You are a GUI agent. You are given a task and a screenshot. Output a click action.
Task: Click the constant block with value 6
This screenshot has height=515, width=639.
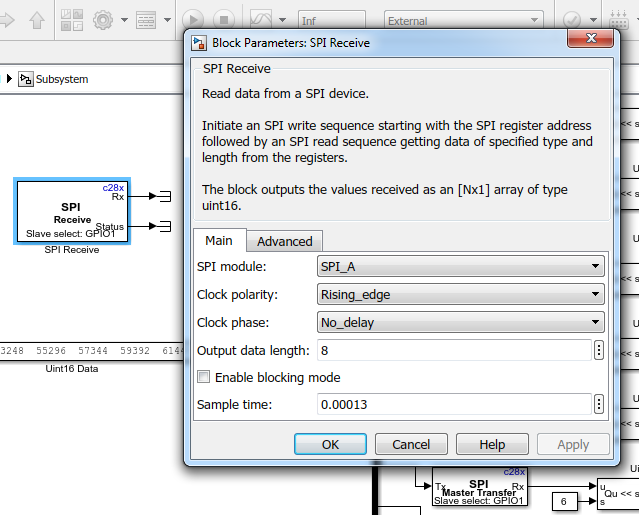pos(564,501)
